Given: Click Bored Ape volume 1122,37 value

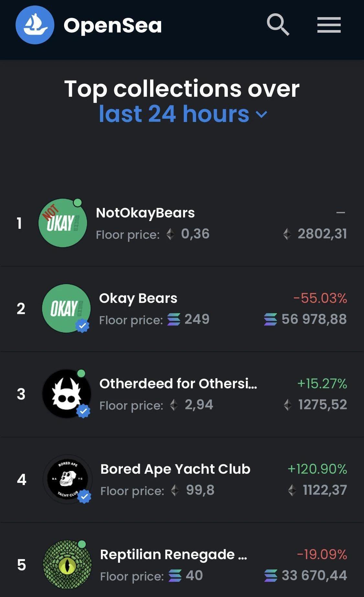Looking at the screenshot, I should (x=325, y=490).
